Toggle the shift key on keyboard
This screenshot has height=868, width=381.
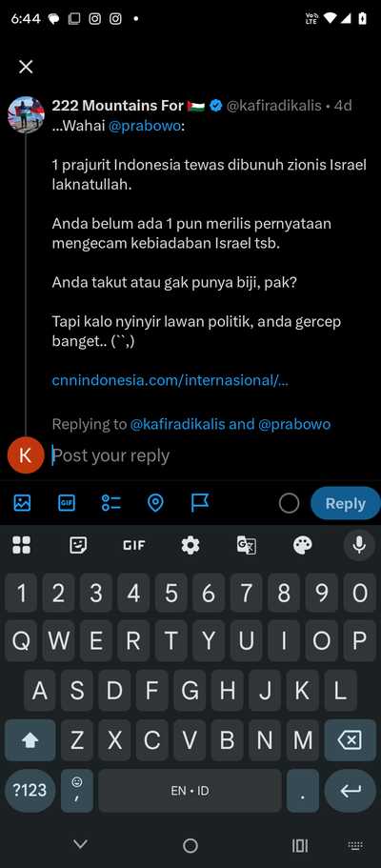click(30, 740)
